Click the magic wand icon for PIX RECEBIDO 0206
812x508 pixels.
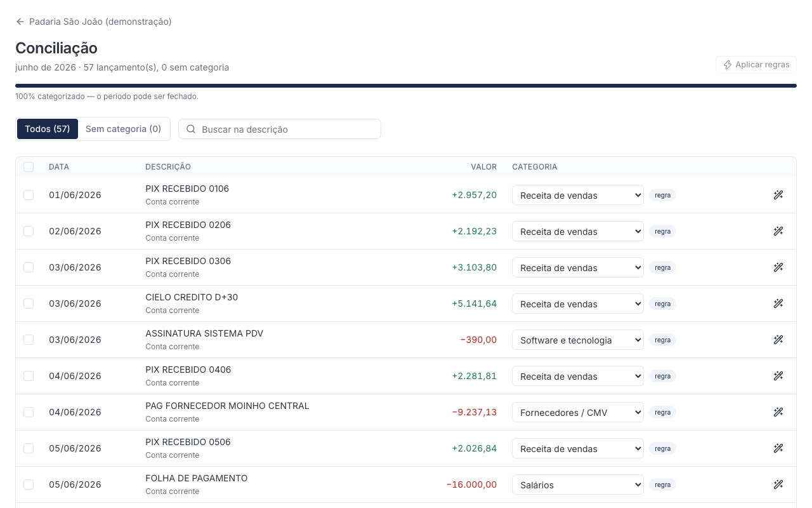(778, 231)
